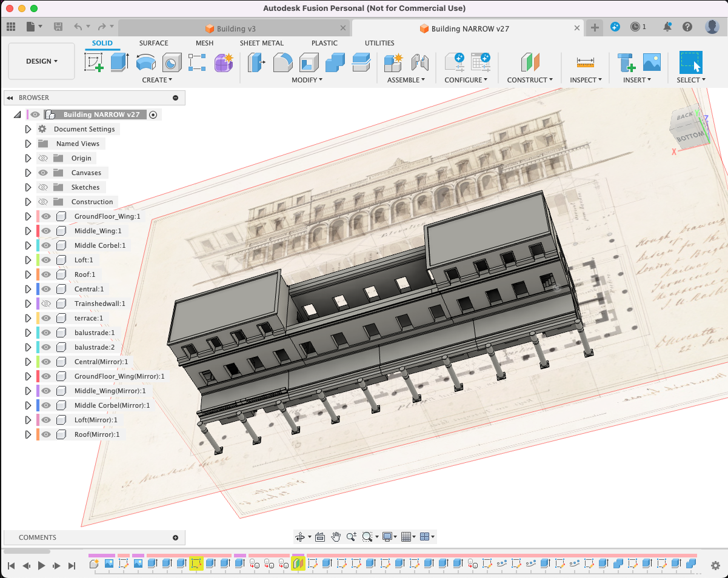
Task: Select the Revolve tool in Create
Action: [145, 62]
